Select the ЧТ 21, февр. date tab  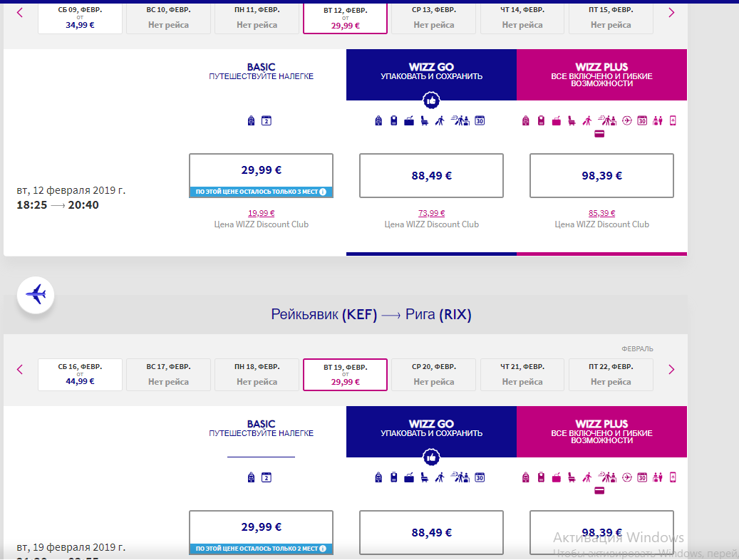coord(522,375)
